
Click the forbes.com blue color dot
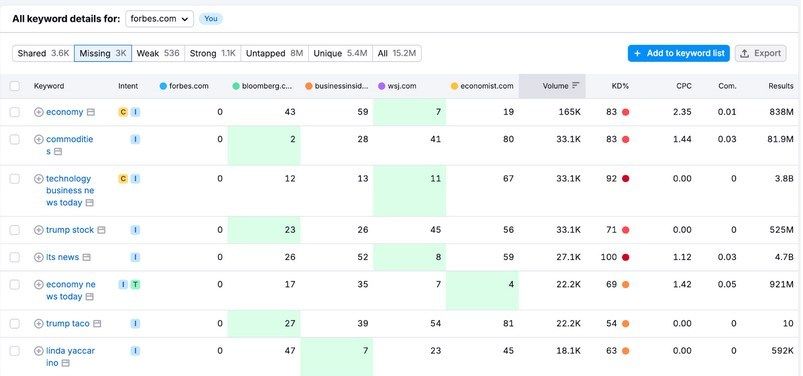163,86
